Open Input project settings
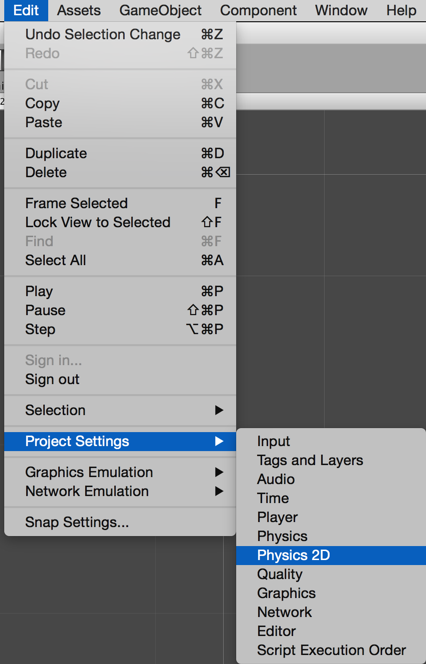 point(331,441)
